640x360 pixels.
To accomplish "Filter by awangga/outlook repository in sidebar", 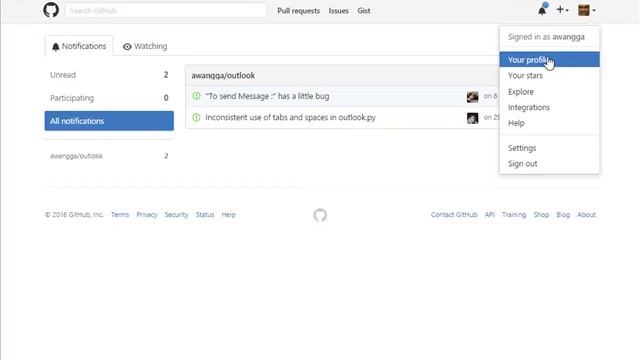I will point(109,156).
